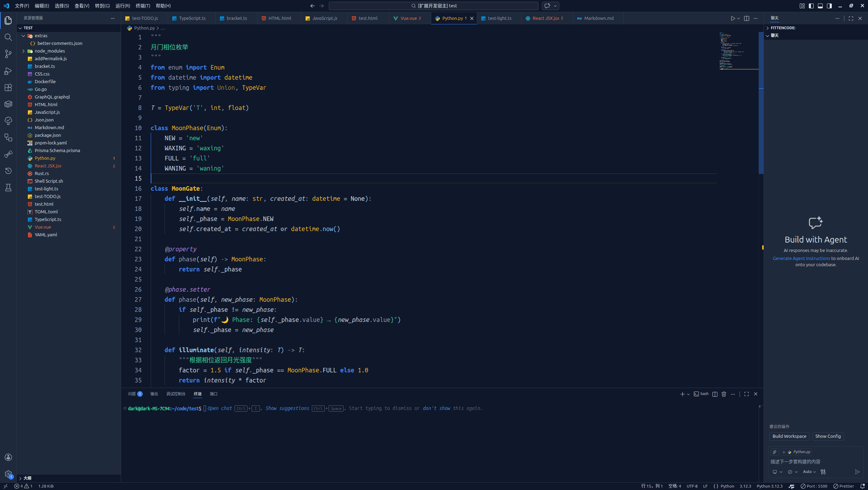The image size is (868, 490).
Task: Open the Source Control view
Action: [x=8, y=54]
